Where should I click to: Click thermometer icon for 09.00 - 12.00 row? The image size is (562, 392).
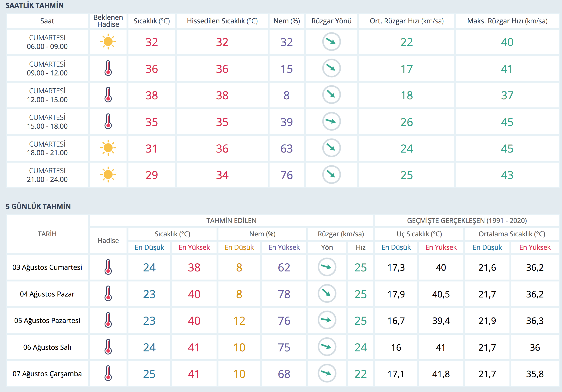[x=108, y=68]
